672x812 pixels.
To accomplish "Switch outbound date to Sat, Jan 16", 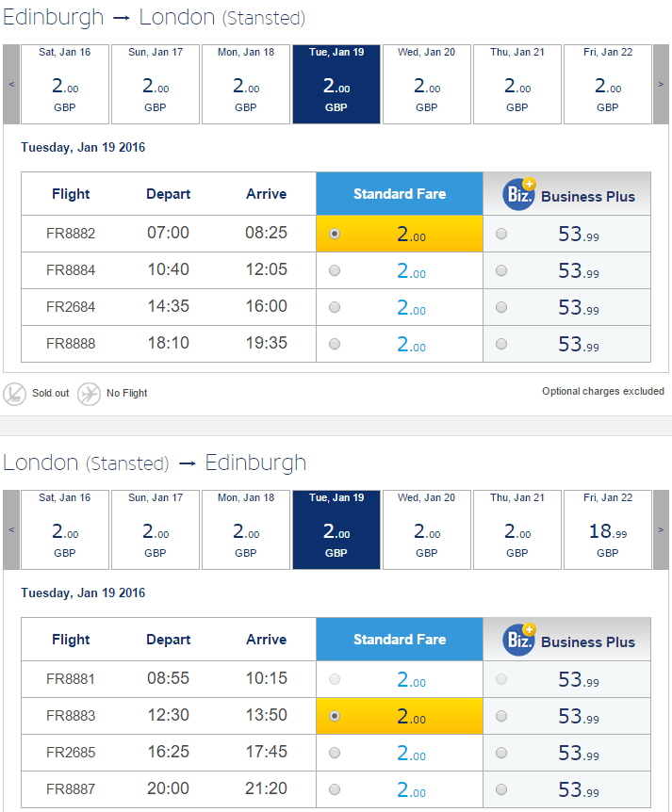I will click(65, 85).
